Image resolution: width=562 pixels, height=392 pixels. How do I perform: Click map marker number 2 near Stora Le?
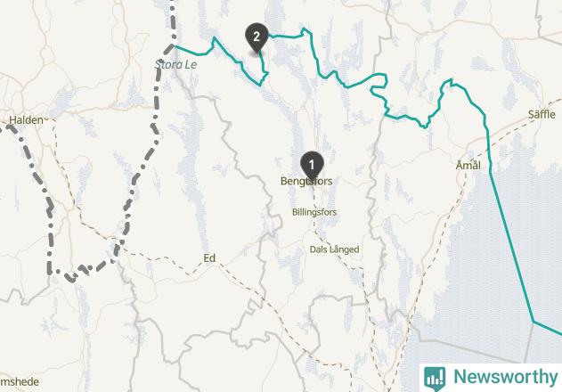(x=257, y=37)
